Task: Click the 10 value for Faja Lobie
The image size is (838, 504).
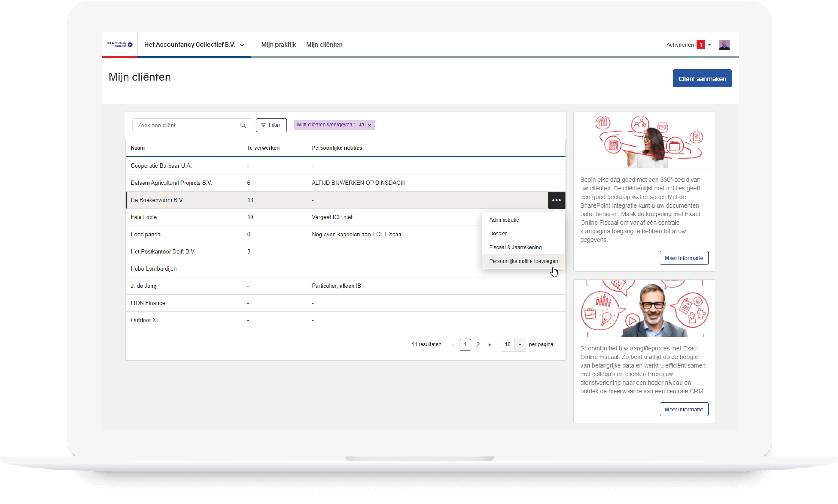Action: pos(250,217)
